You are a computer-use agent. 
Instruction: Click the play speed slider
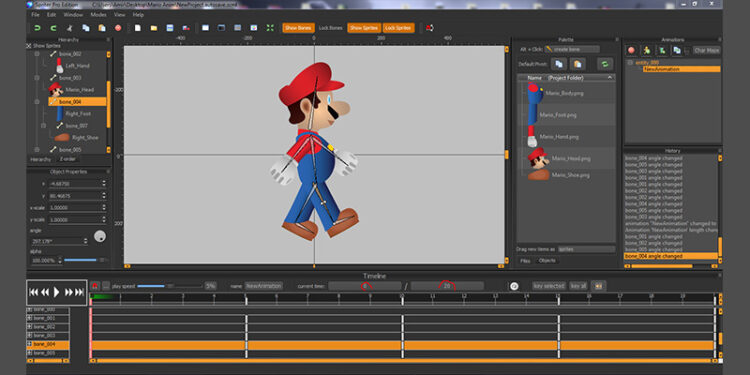coord(169,286)
